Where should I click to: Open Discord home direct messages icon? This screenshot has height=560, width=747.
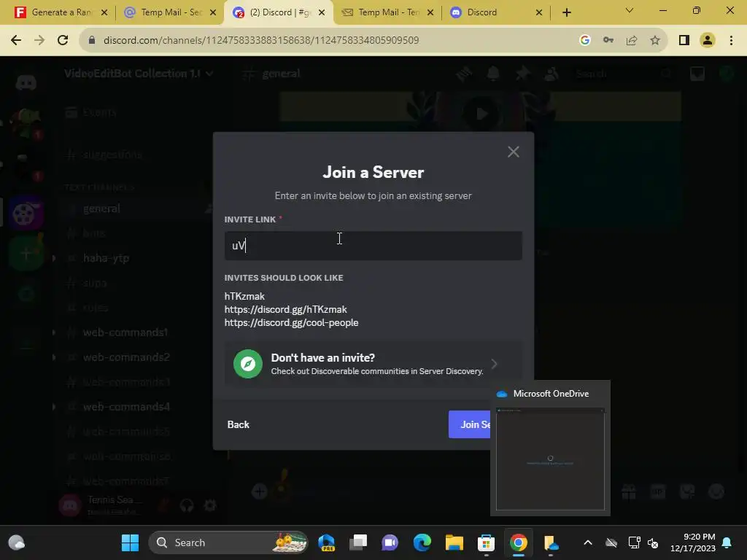coord(26,82)
